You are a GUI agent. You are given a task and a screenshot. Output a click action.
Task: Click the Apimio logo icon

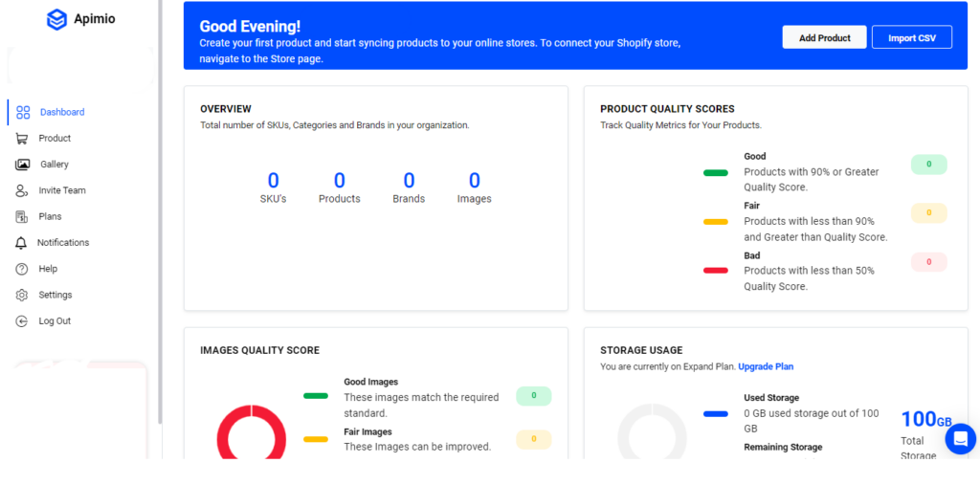click(x=57, y=19)
